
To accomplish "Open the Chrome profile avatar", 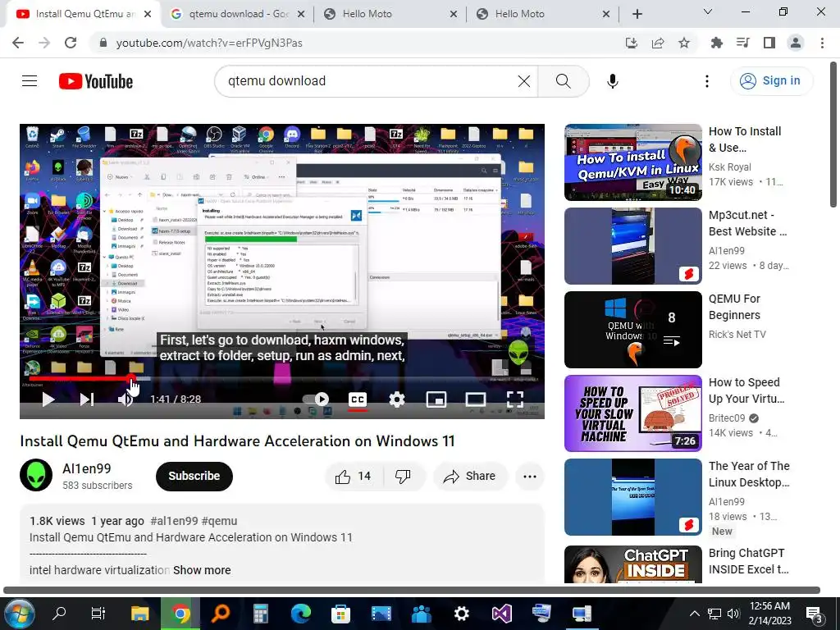I will [x=796, y=43].
